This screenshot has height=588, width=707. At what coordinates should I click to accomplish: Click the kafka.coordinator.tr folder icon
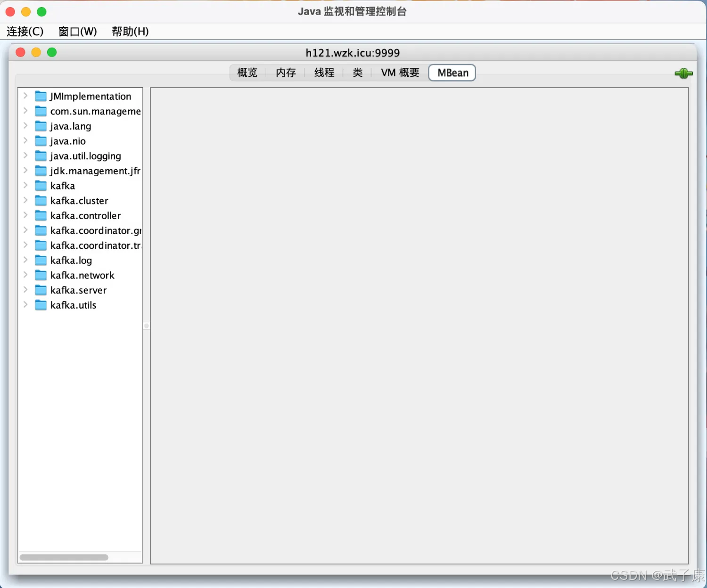[41, 245]
